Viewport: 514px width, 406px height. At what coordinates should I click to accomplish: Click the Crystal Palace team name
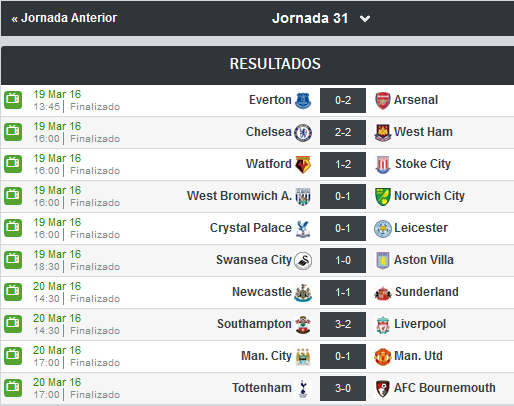[x=251, y=228]
